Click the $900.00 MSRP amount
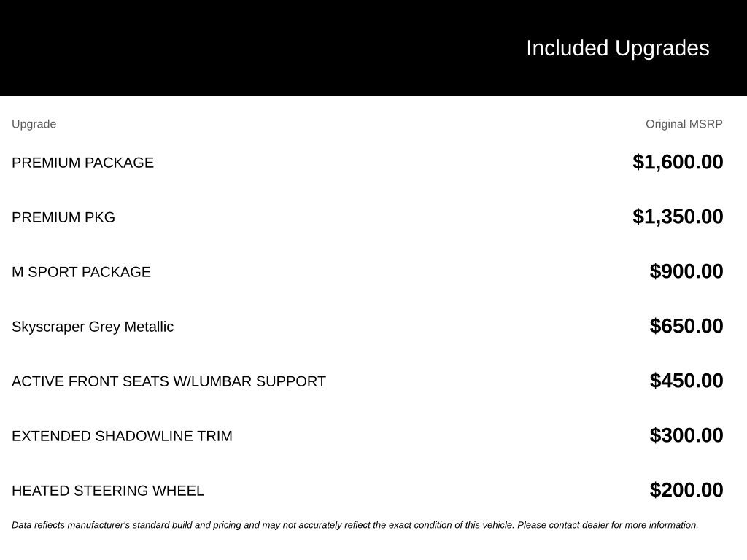The height and width of the screenshot is (560, 747). point(686,271)
